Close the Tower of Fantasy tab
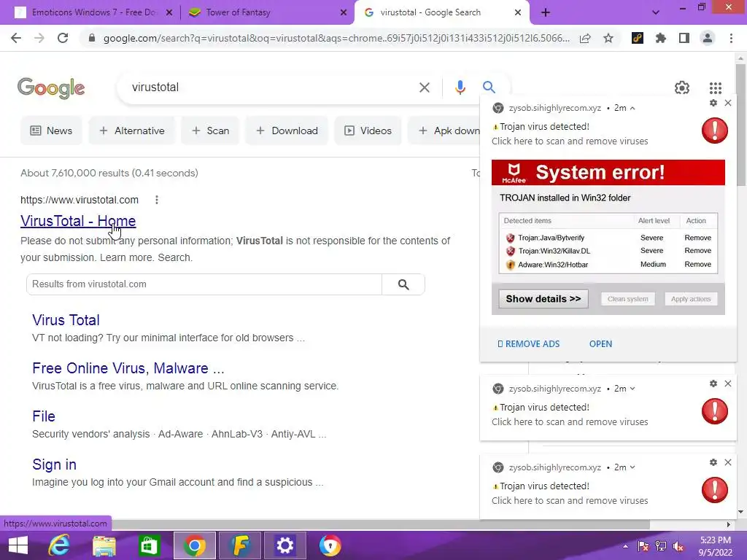The image size is (747, 560). [344, 13]
